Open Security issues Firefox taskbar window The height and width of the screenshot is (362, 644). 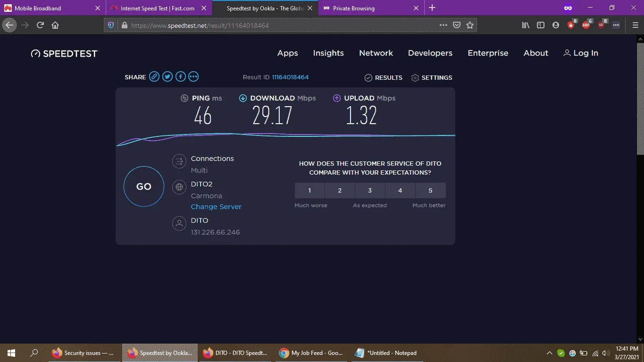click(84, 353)
